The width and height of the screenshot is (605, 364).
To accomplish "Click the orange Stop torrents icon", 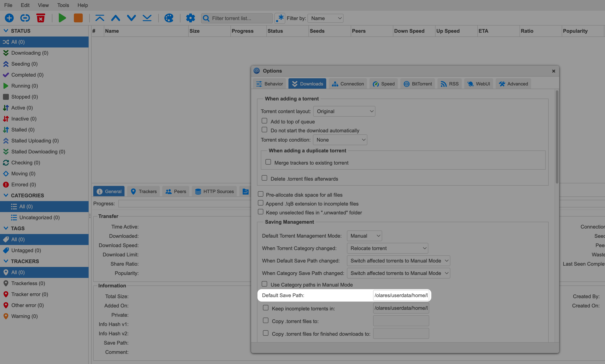I will pos(78,18).
